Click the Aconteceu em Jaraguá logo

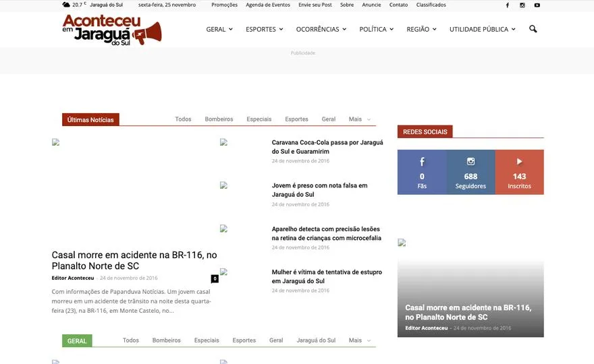click(x=112, y=30)
